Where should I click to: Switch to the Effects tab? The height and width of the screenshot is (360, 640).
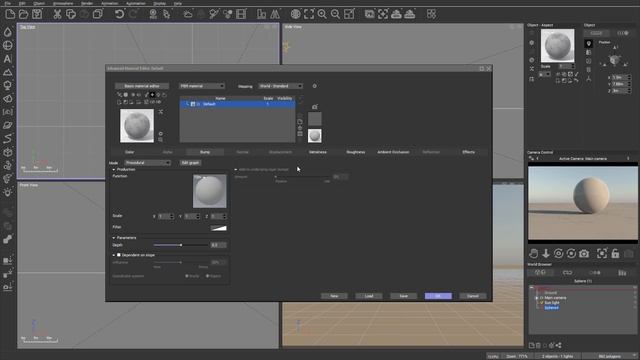pos(469,152)
